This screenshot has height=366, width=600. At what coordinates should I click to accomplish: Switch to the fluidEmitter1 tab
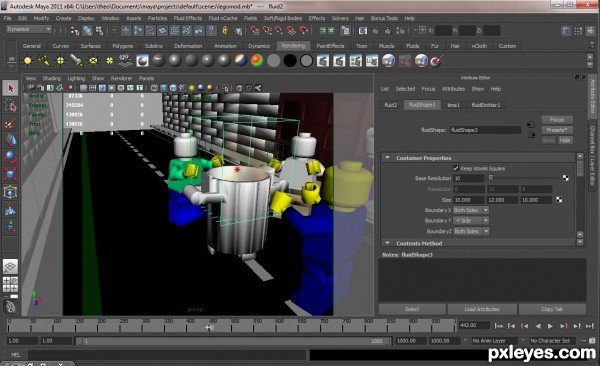coord(486,105)
